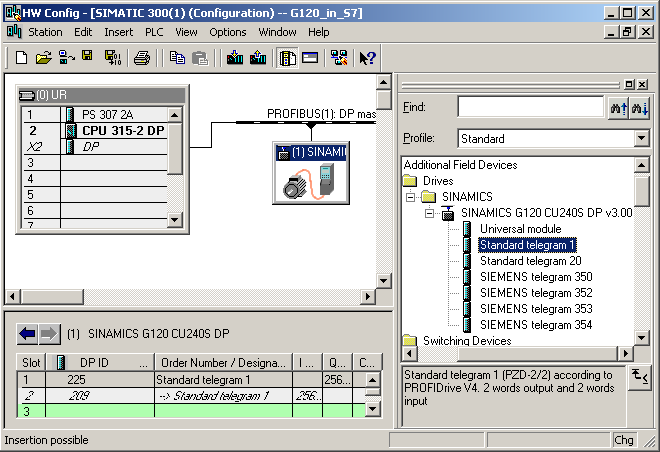Click the Save floppy disk icon
Viewport: 660px width, 452px height.
[x=87, y=56]
